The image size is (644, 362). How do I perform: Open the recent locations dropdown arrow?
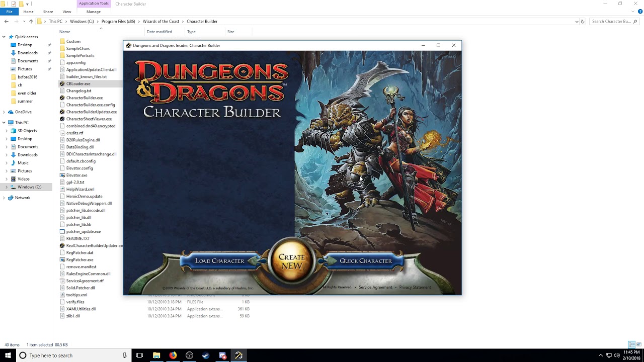24,21
